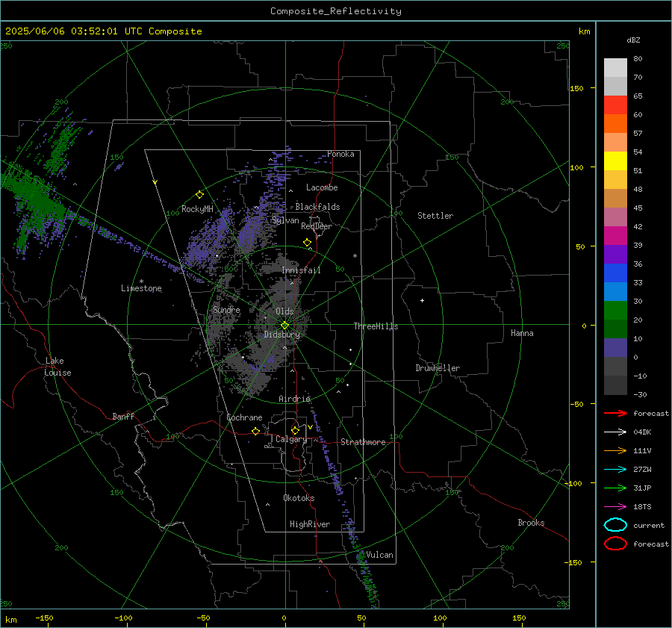Click the asterisk marker above Limestone
This screenshot has height=628, width=672.
point(141,282)
